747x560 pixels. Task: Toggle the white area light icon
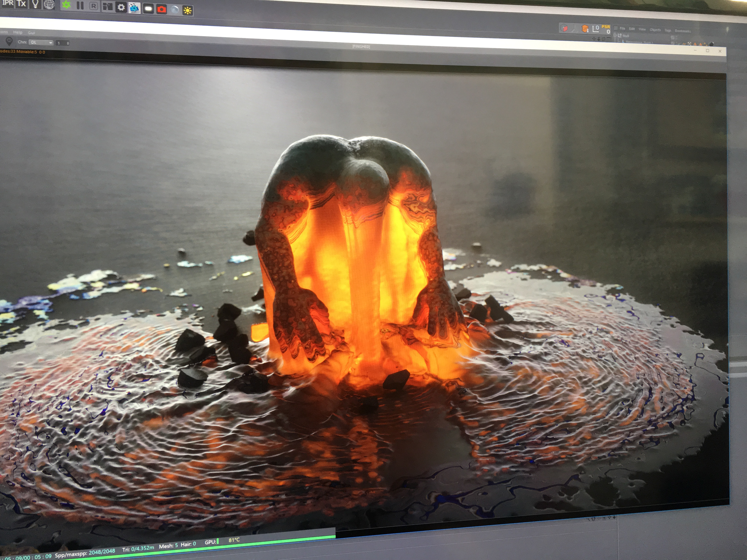148,9
